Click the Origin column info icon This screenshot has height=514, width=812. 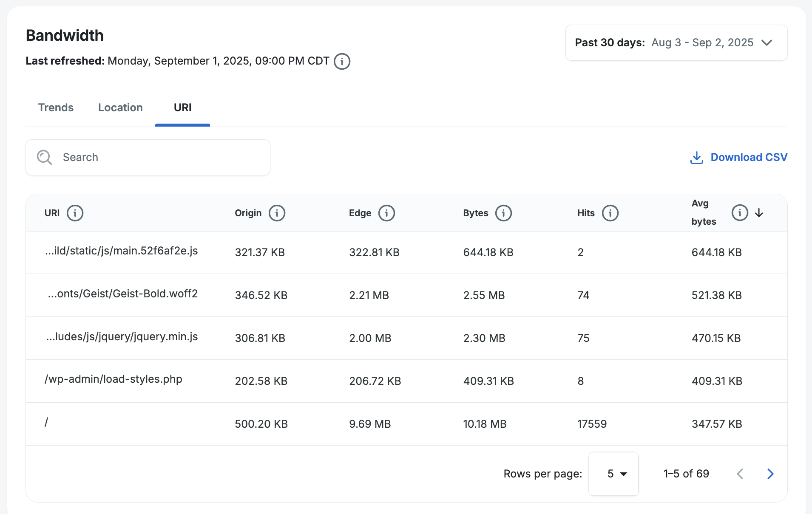tap(277, 213)
